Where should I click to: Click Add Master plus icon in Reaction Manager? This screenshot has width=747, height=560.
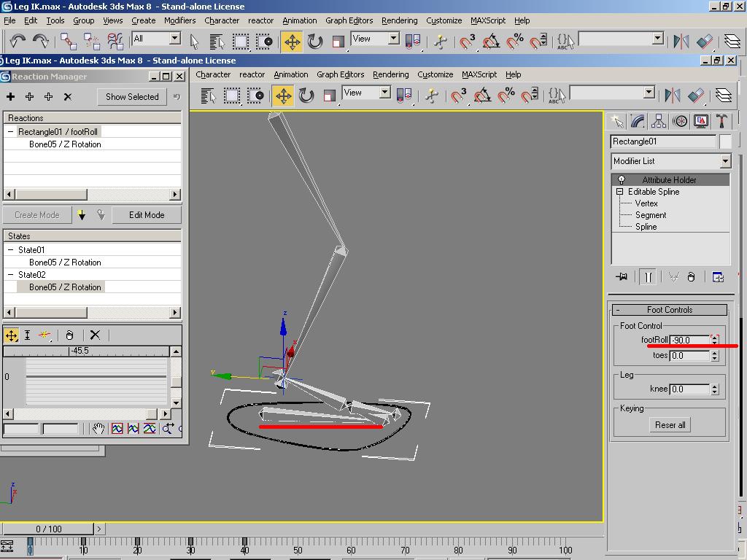click(x=10, y=97)
